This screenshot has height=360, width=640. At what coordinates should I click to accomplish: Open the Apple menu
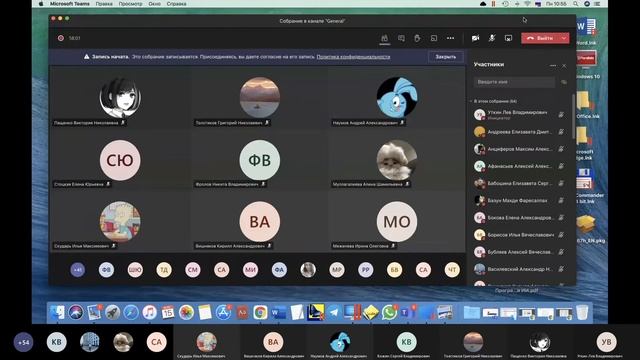tap(41, 4)
